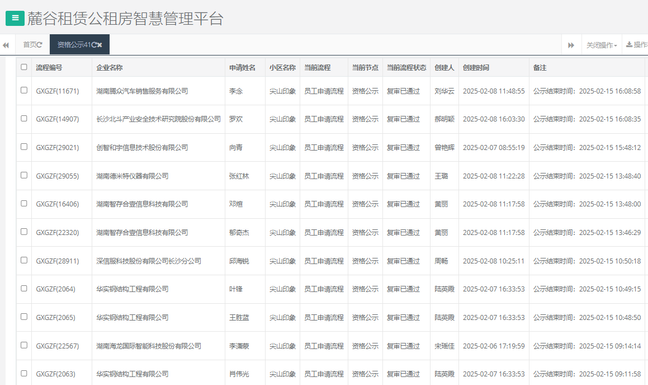Click process number GXGZF(2064)
Image resolution: width=648 pixels, height=385 pixels.
click(56, 289)
